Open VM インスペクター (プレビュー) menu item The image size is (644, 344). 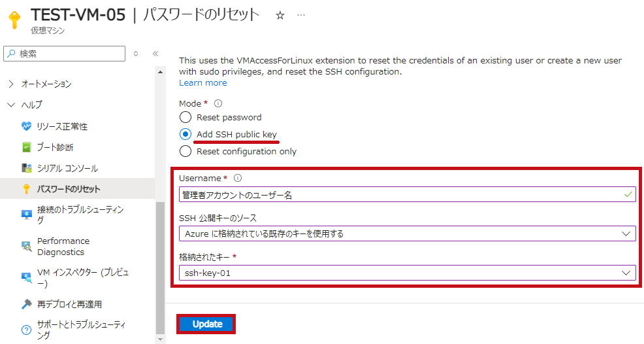[x=82, y=278]
